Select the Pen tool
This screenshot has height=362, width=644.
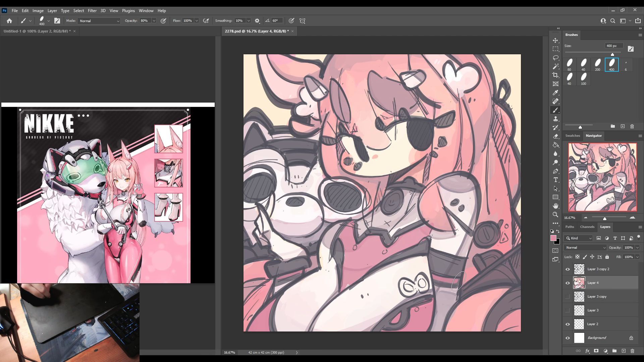[555, 171]
